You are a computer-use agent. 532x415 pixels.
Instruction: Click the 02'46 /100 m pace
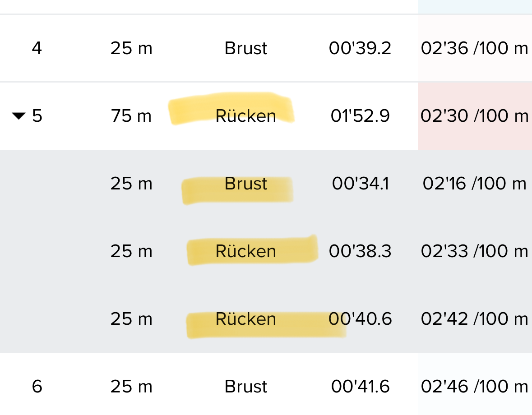coord(474,387)
